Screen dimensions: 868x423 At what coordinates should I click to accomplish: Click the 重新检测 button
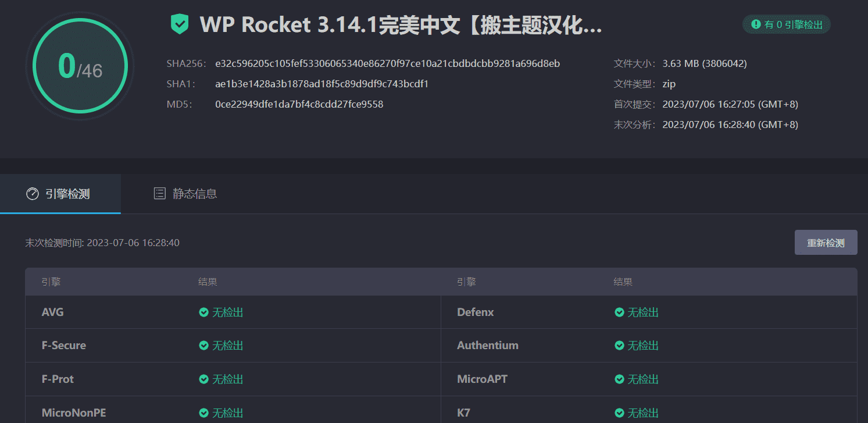point(826,243)
